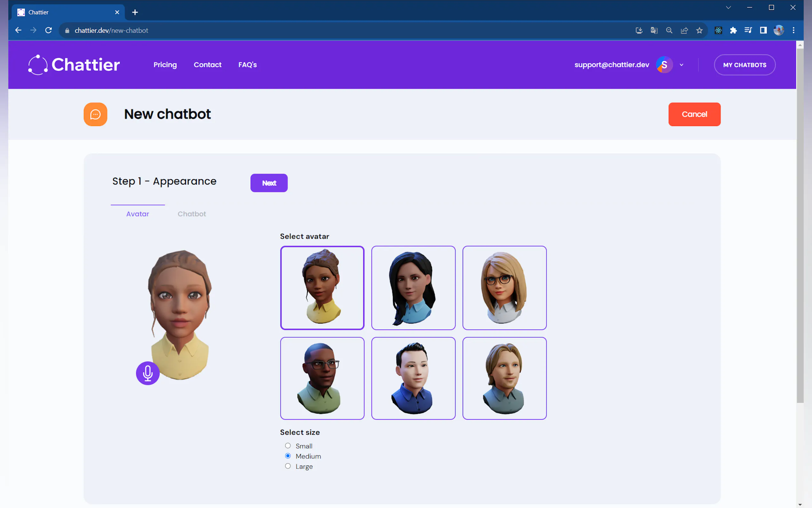The image size is (812, 508).
Task: Bookmark page with star icon
Action: pos(699,30)
